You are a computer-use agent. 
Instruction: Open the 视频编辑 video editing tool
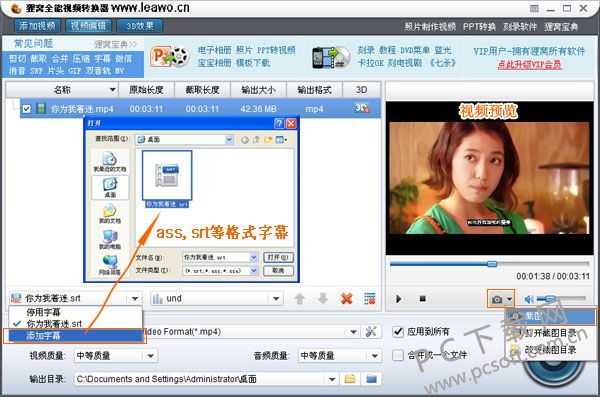88,26
